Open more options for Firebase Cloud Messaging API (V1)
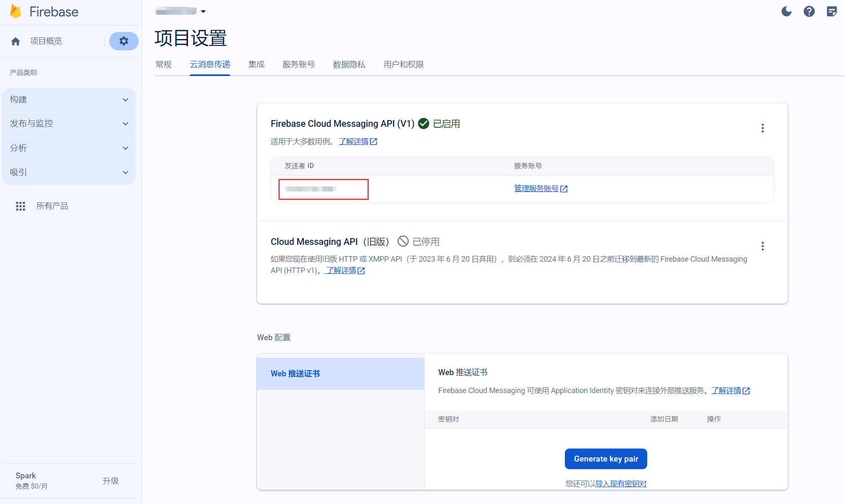The width and height of the screenshot is (845, 504). tap(763, 128)
